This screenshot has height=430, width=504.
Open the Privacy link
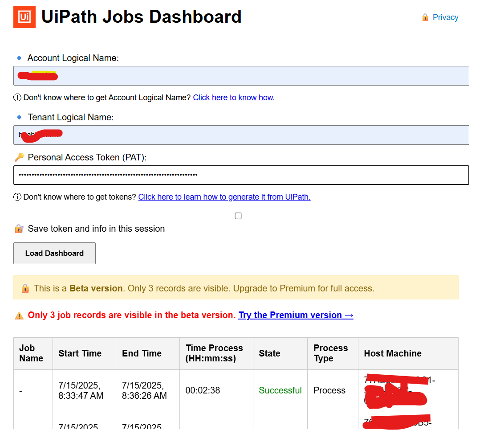coord(445,17)
